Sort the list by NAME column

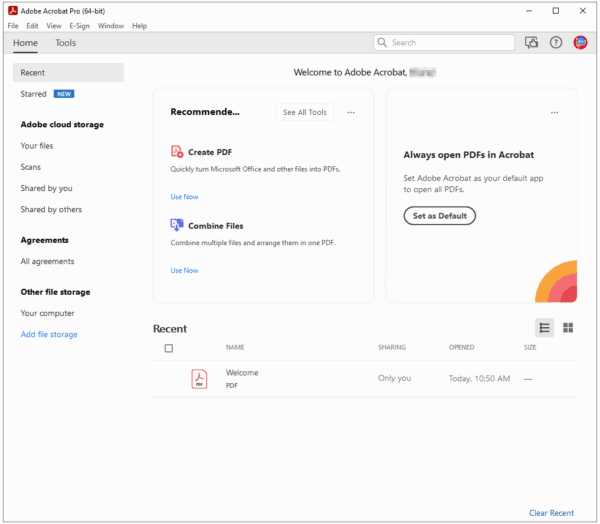(235, 347)
